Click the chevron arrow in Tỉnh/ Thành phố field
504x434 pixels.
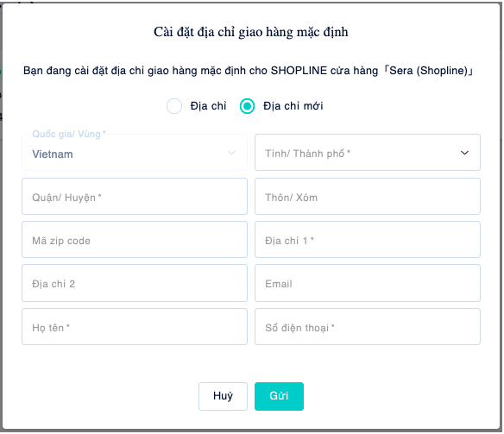[x=464, y=153]
